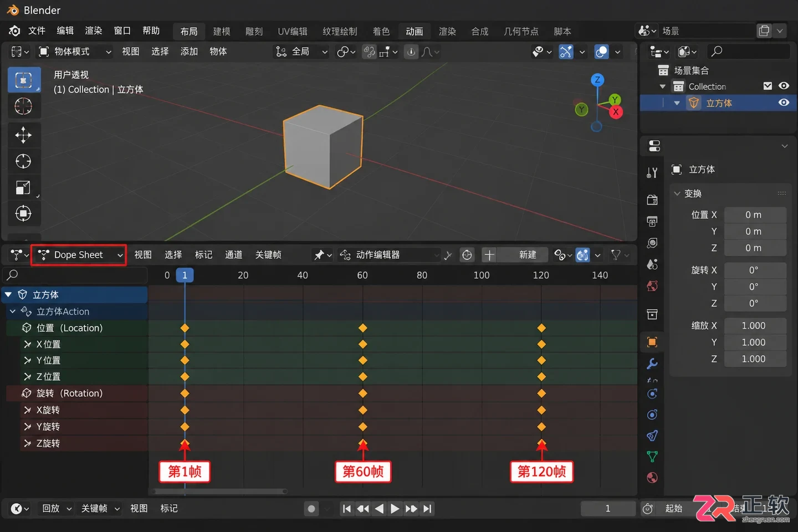Open the Modifiers wrench properties tab

652,364
